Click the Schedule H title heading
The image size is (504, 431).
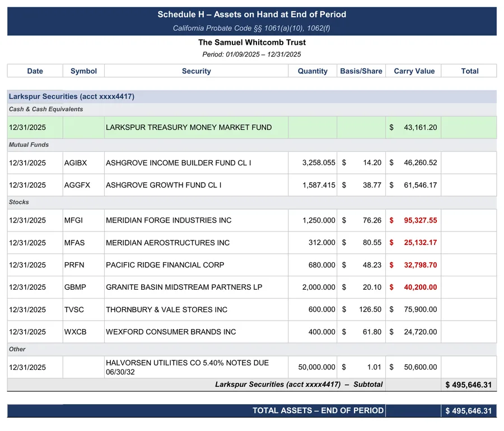[x=251, y=15]
